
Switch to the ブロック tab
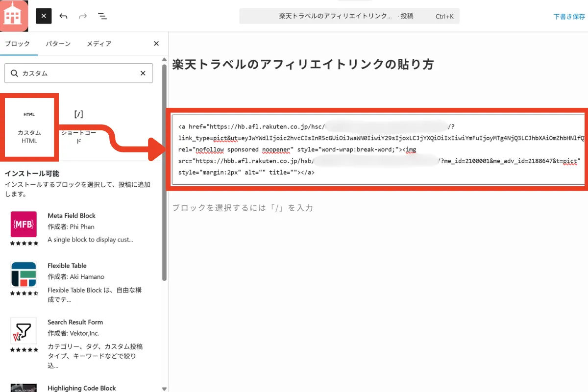point(17,44)
